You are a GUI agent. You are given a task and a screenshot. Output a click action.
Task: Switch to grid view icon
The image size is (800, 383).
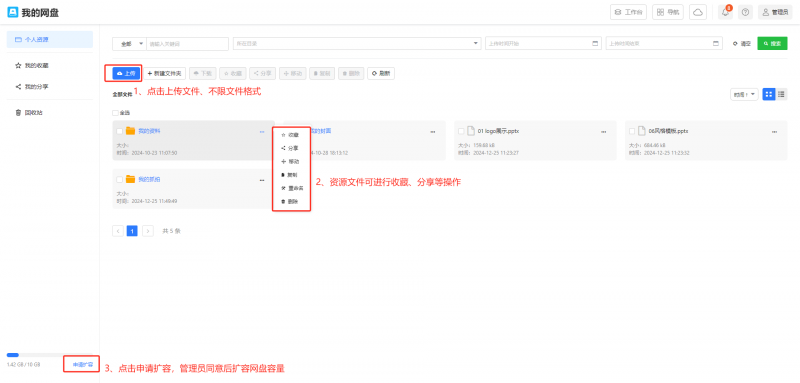tap(769, 94)
